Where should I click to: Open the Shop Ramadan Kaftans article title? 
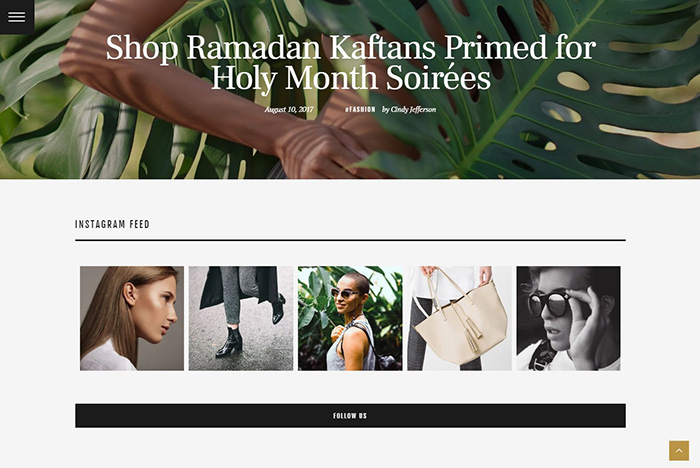tap(350, 63)
